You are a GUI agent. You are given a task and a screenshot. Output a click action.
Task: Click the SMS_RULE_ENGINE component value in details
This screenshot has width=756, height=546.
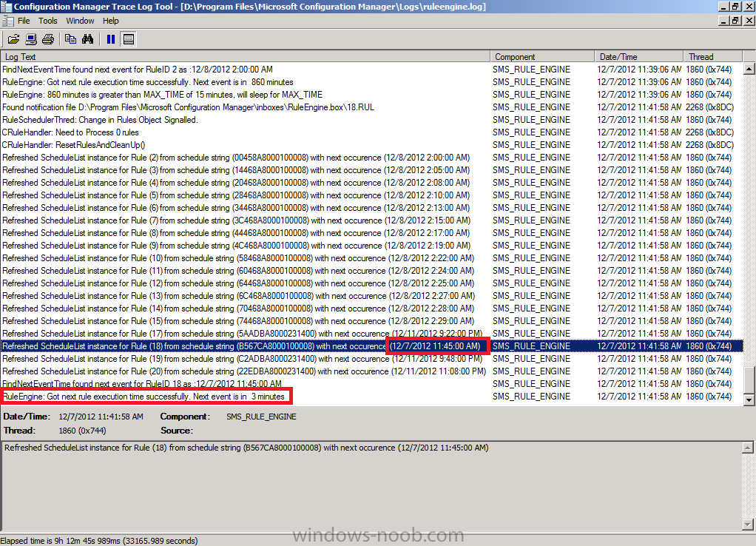(261, 417)
